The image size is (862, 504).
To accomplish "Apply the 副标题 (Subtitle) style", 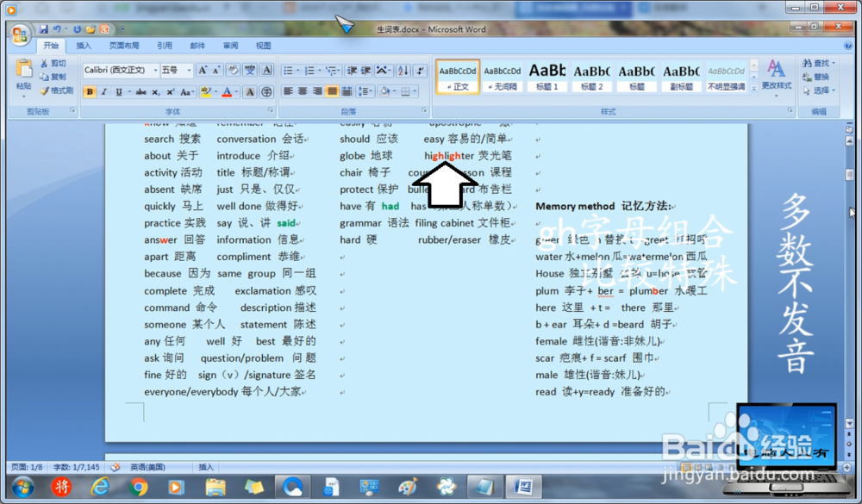I will coord(682,77).
